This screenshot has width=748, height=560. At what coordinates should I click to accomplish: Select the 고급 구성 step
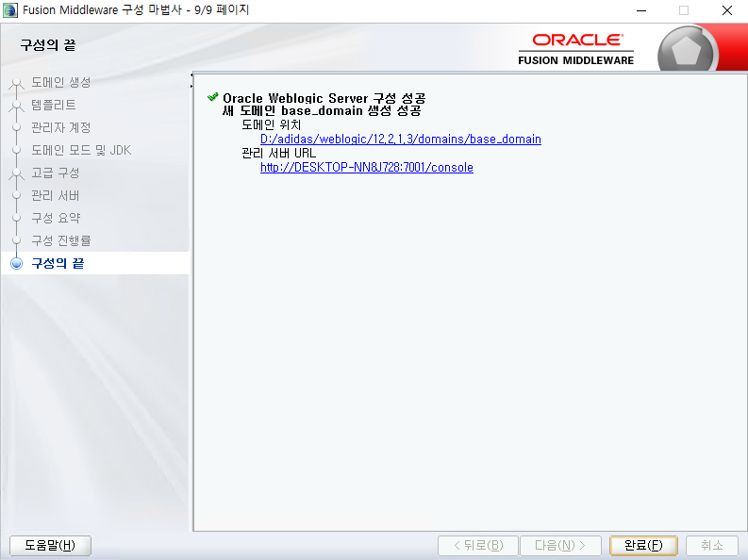56,173
